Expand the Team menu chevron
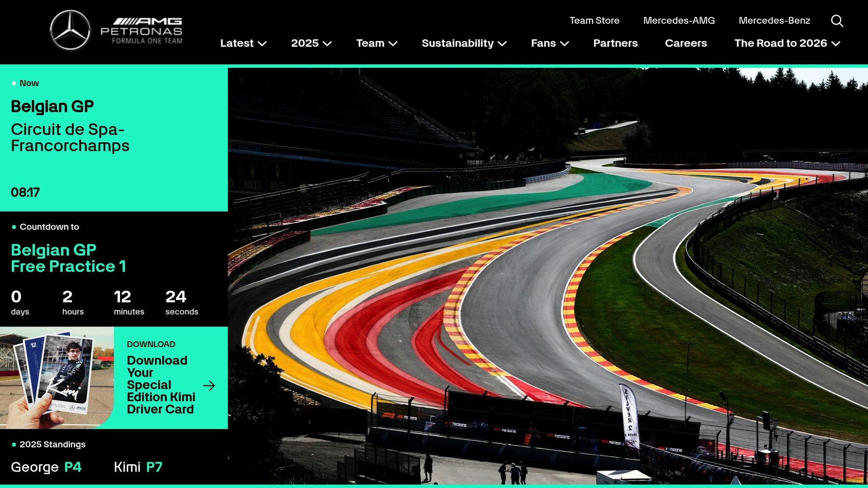Screen dimensions: 868x488 click(x=393, y=44)
